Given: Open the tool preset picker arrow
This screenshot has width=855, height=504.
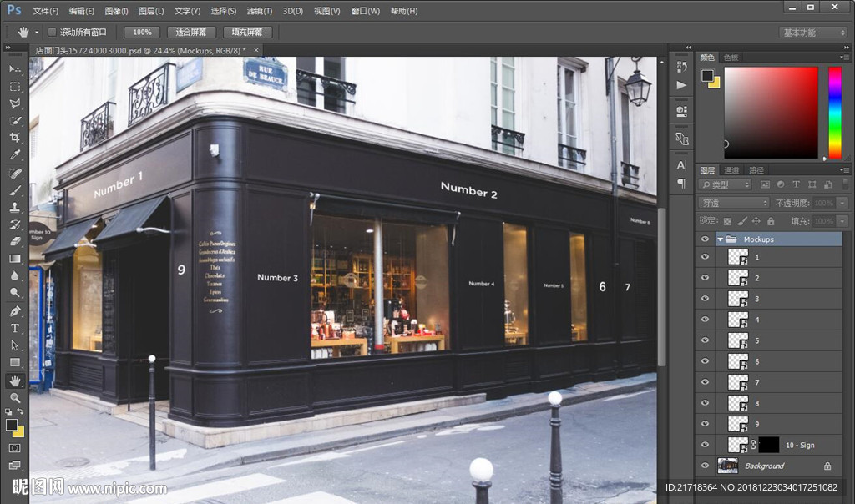Looking at the screenshot, I should pos(37,33).
